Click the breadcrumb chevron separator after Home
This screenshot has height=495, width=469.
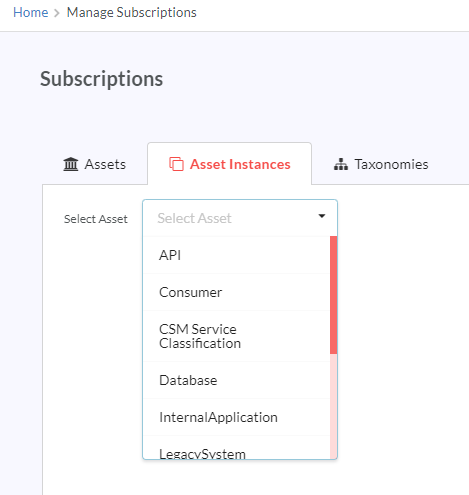57,13
